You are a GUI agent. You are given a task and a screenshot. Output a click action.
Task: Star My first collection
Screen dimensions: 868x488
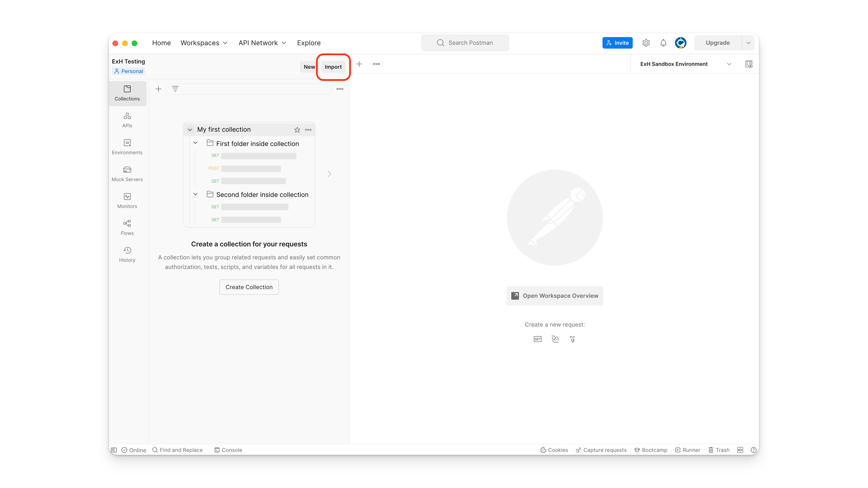pos(297,130)
